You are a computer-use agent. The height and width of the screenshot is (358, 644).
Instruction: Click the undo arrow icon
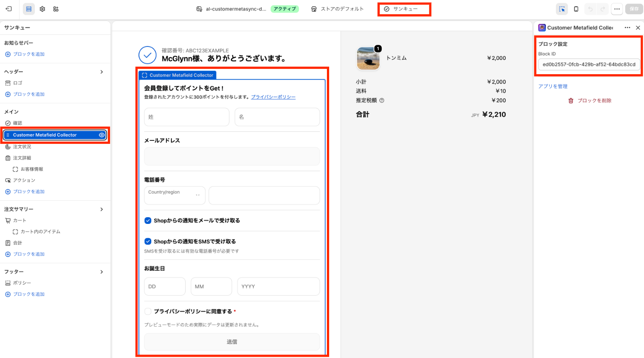[590, 9]
